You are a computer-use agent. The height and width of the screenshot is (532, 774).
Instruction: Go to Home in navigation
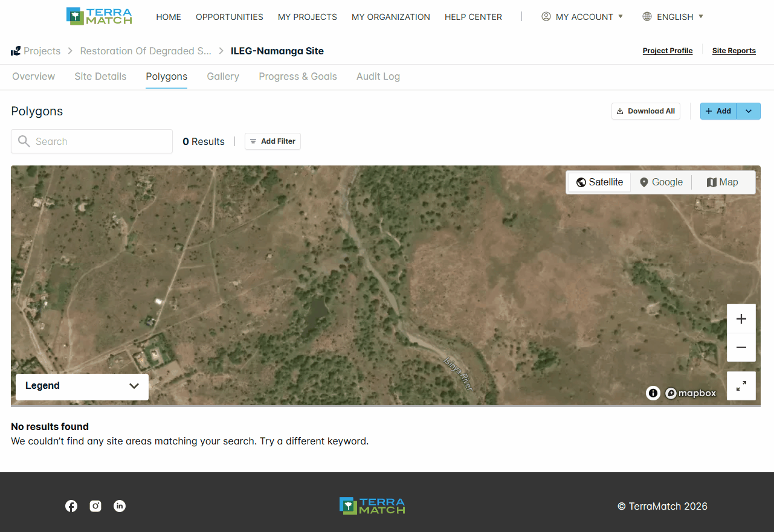(169, 17)
